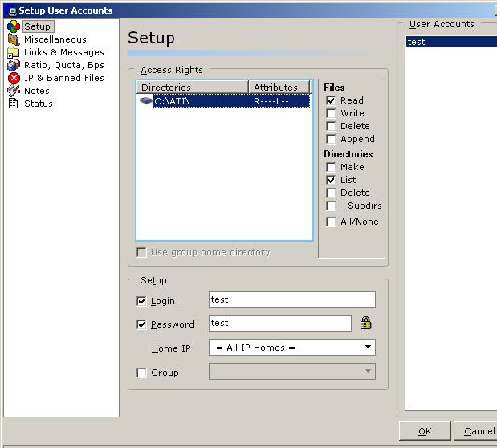Uncheck the Directories List permission
Screen dimensions: 497x448
pos(331,180)
